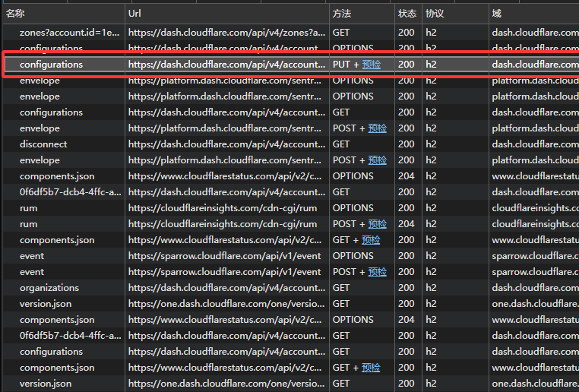Click the zones?a... URL cell
Screen dimensions: 579x392
coord(226,33)
